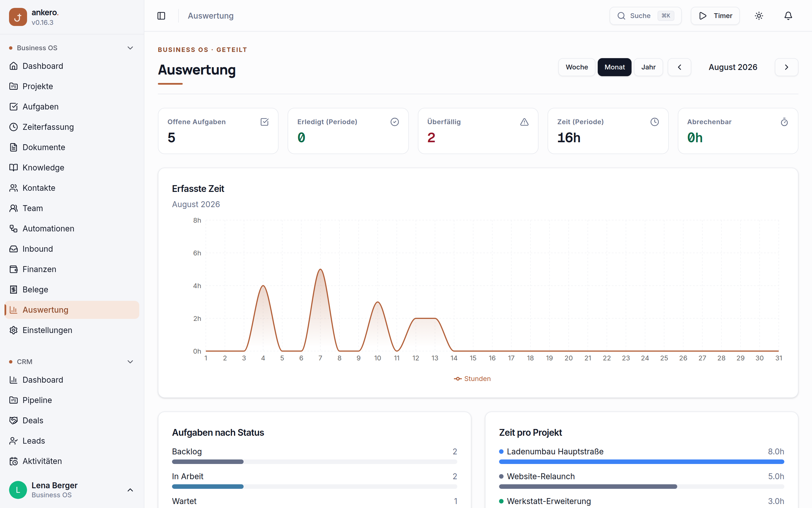Go to previous month
This screenshot has height=508, width=812.
[x=679, y=67]
